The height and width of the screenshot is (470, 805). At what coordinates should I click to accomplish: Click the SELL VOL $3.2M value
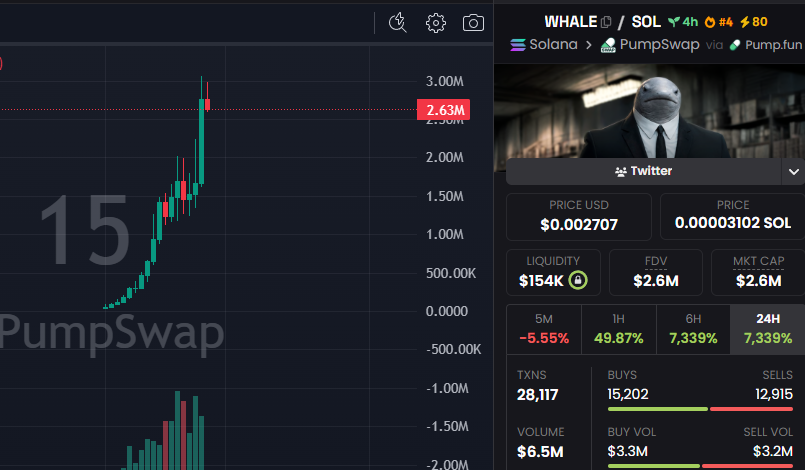773,451
